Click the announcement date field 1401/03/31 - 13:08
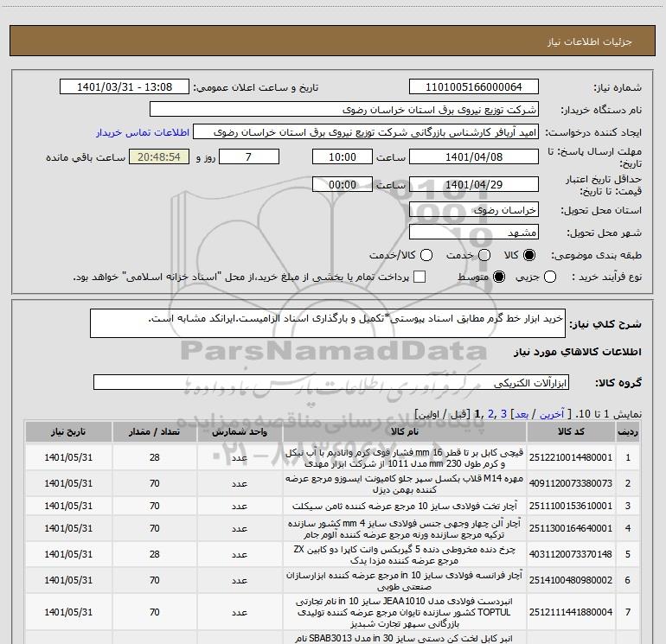Image resolution: width=666 pixels, height=644 pixels. pyautogui.click(x=125, y=86)
